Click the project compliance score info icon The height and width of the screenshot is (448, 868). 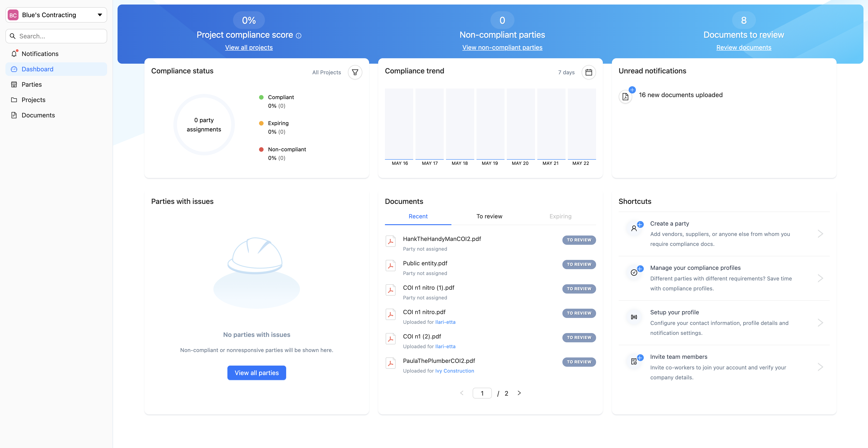tap(299, 36)
